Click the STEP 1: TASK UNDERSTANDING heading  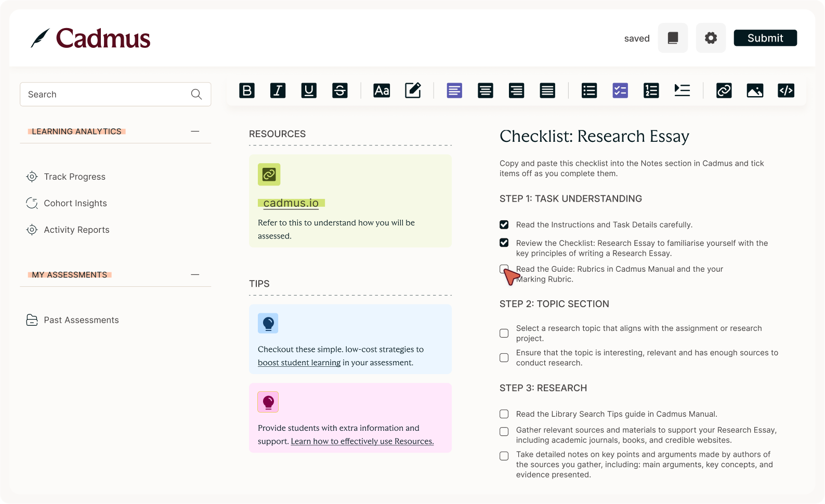[x=571, y=198]
